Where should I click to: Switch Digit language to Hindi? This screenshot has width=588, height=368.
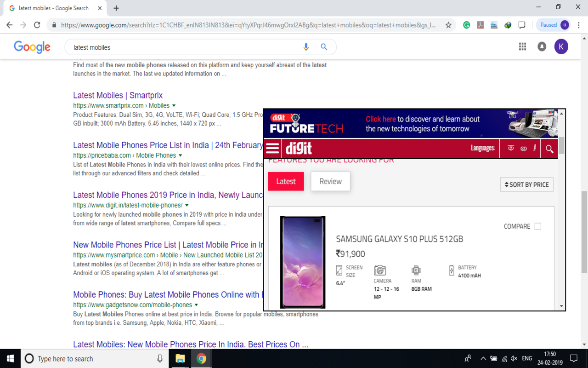(x=511, y=148)
